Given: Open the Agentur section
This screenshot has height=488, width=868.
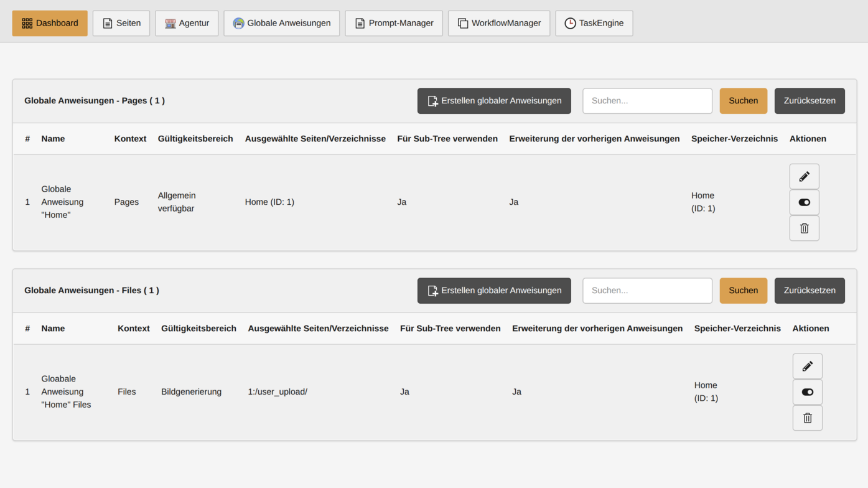Looking at the screenshot, I should click(x=187, y=23).
